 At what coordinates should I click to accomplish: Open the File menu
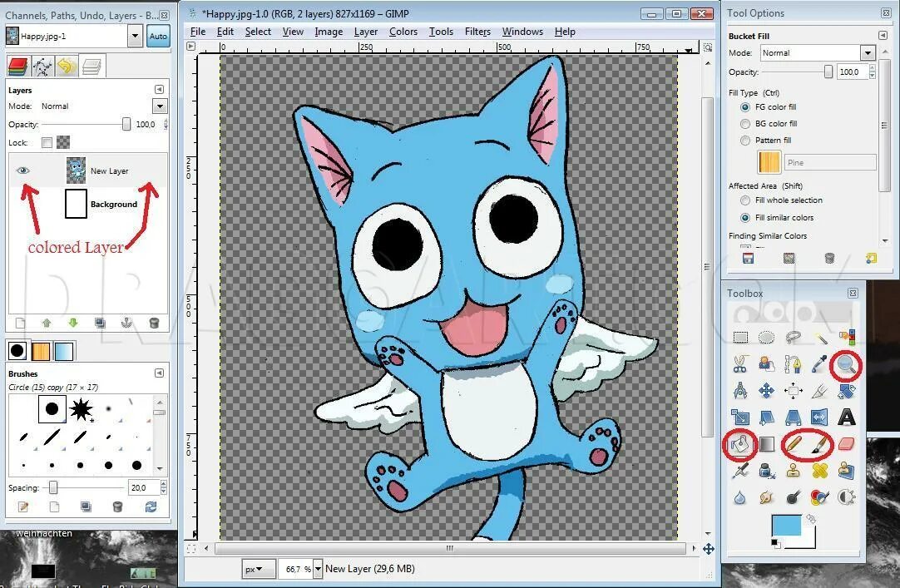pos(197,32)
